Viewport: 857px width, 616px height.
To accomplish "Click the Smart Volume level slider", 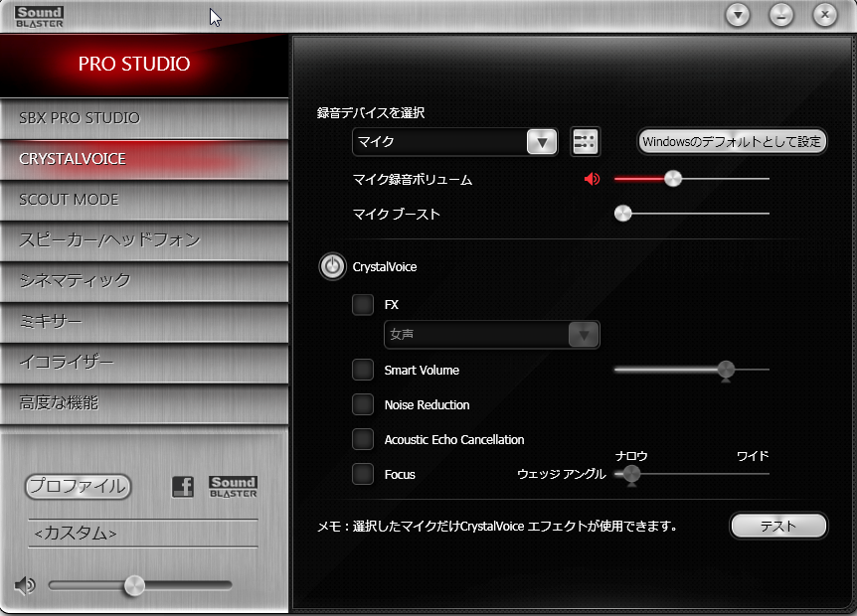I will 691,371.
